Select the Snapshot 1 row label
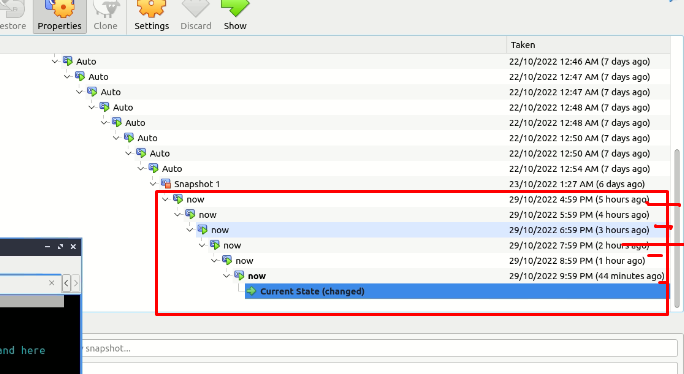This screenshot has height=374, width=684. click(x=197, y=184)
